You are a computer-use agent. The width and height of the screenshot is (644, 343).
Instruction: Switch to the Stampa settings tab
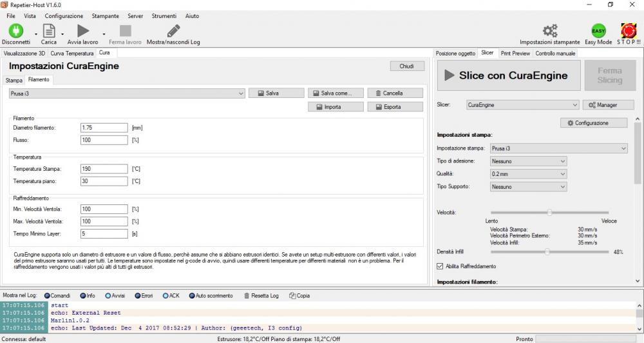[x=14, y=80]
